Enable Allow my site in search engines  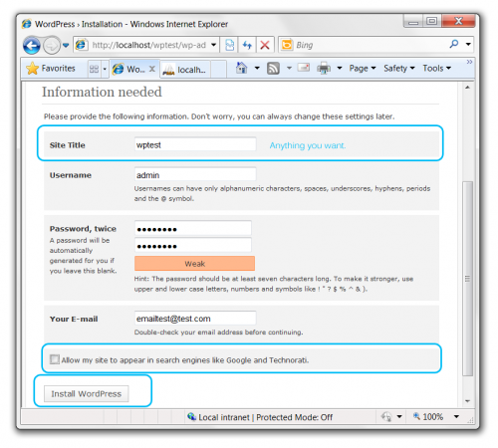click(55, 359)
